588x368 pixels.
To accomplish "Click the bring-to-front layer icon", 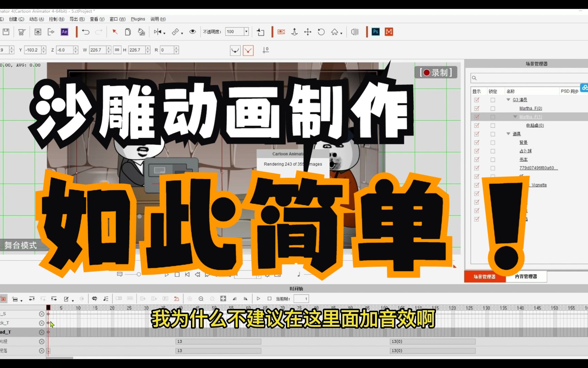I will pos(261,32).
